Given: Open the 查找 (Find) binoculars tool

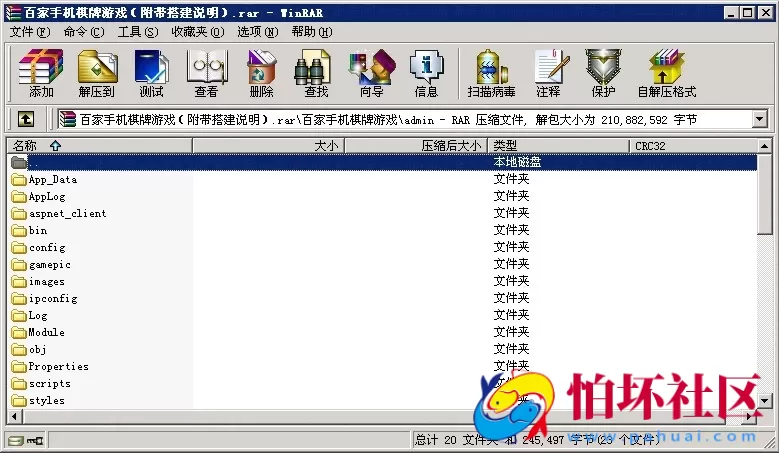Looking at the screenshot, I should click(x=316, y=73).
